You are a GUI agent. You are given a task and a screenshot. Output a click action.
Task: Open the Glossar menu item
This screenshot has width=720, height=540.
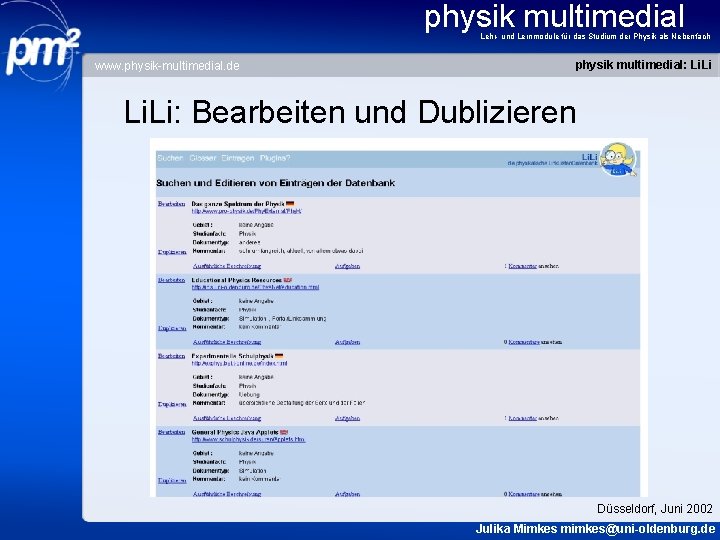(202, 158)
